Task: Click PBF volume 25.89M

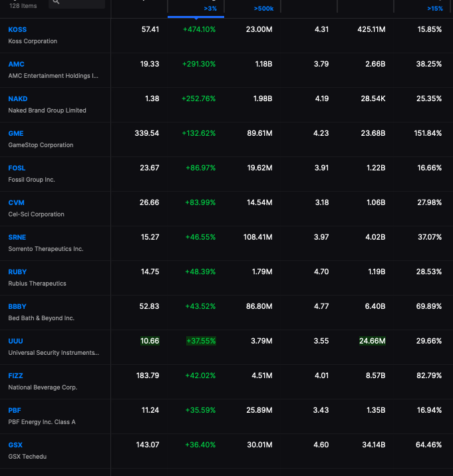Action: [x=259, y=410]
